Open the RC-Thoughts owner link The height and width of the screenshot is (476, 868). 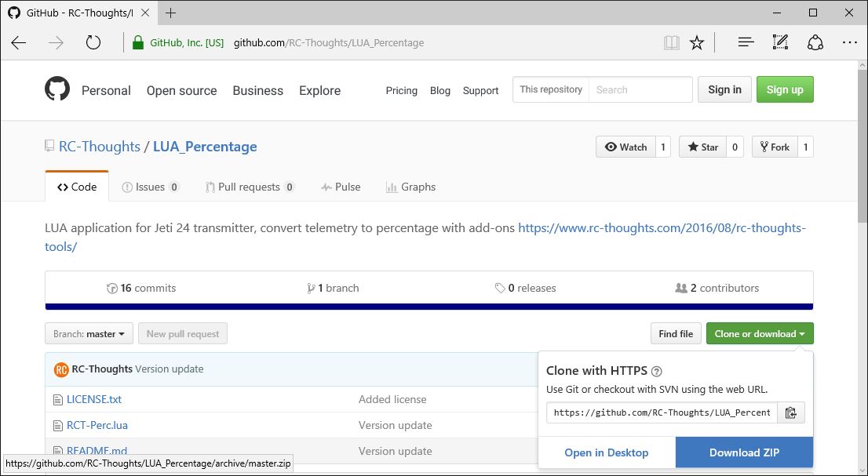pos(100,147)
